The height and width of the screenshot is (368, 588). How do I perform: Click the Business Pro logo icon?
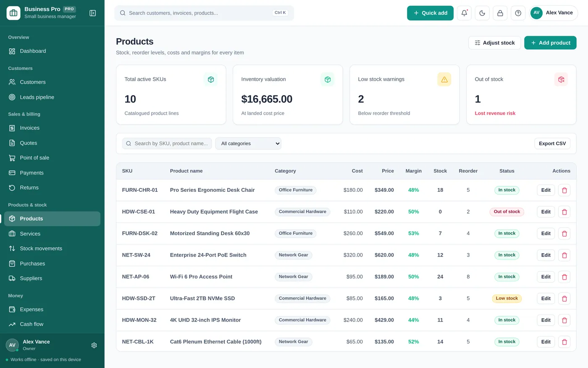[x=13, y=13]
